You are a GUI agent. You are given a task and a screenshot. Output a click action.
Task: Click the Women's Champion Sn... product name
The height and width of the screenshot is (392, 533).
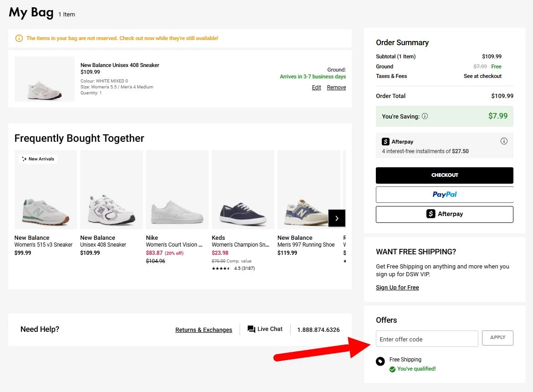tap(241, 245)
